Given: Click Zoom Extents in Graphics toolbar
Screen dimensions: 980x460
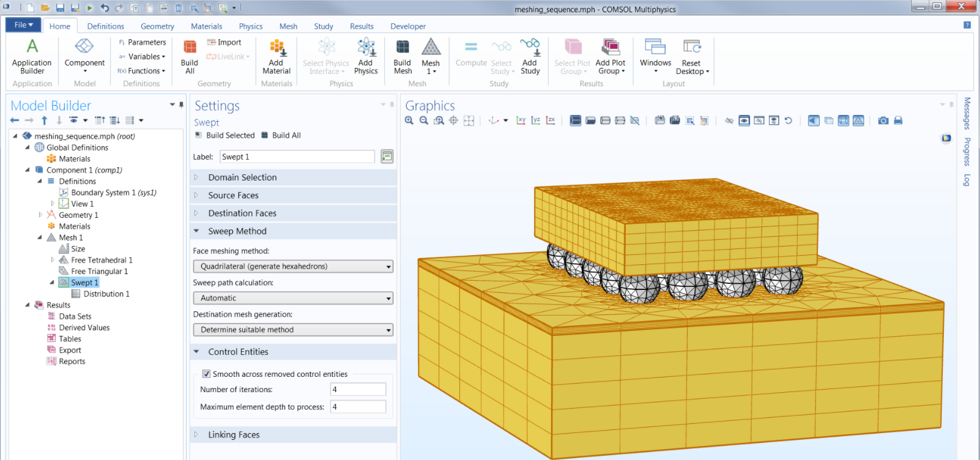Looking at the screenshot, I should click(469, 121).
